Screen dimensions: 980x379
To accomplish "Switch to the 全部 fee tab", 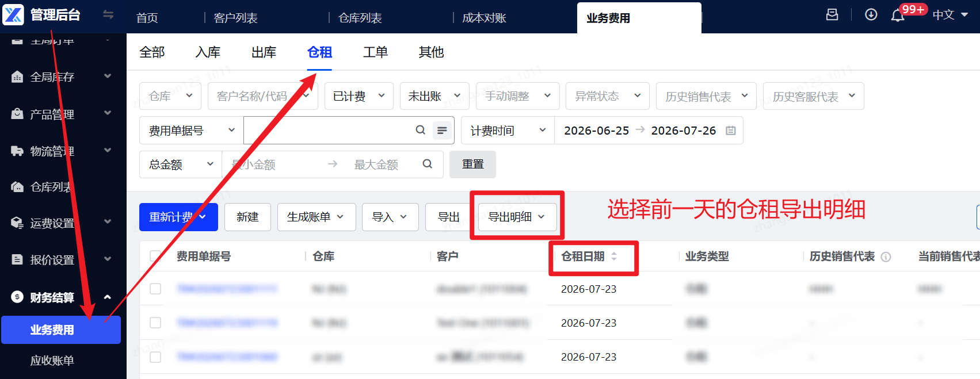I will (152, 52).
